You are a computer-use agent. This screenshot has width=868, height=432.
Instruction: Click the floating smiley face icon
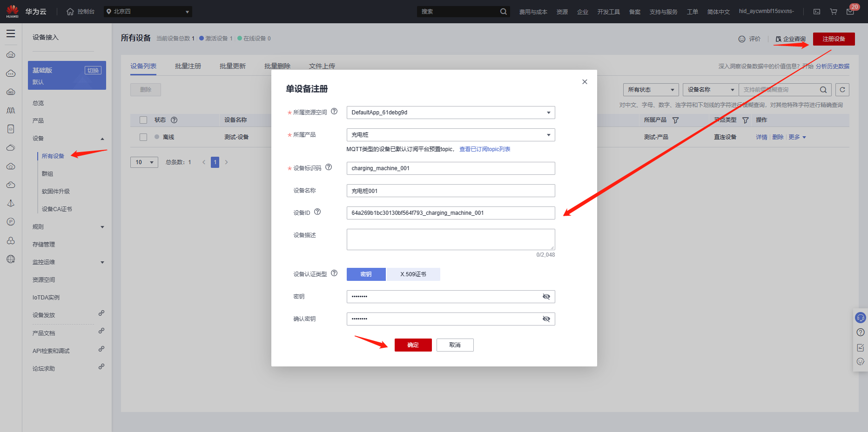tap(861, 362)
